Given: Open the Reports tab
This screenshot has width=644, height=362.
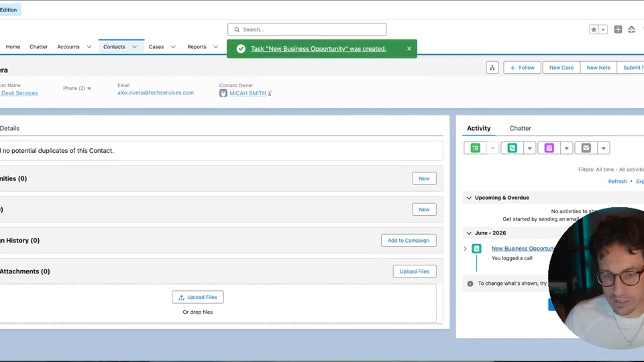Looking at the screenshot, I should click(197, 47).
